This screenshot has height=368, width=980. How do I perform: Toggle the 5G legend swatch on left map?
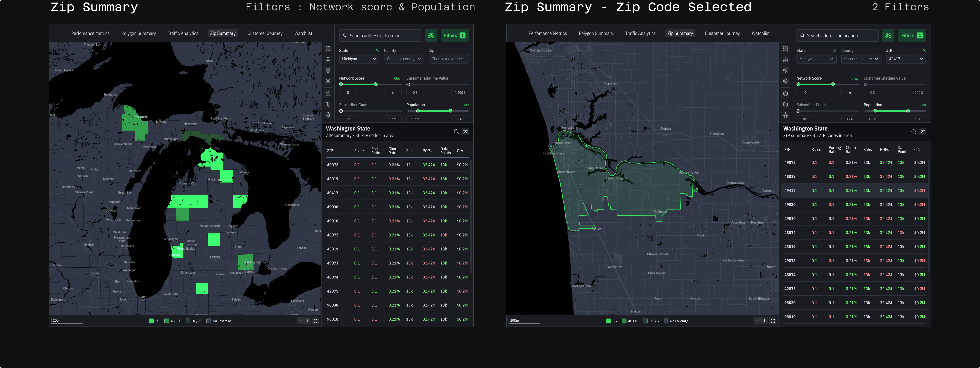coord(151,321)
